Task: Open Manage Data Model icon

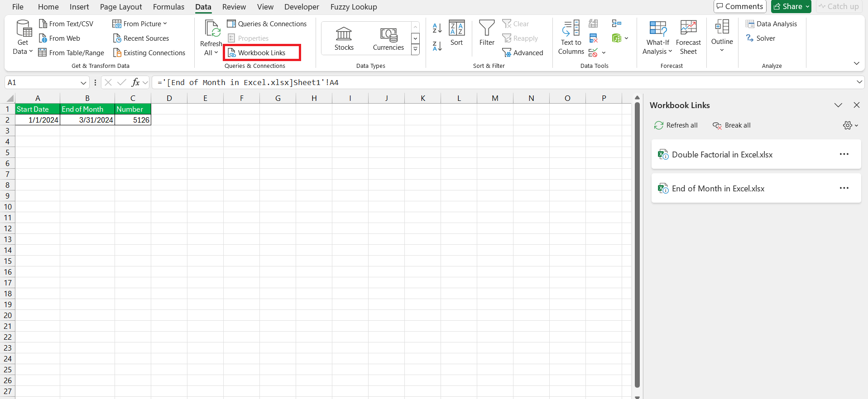Action: tap(616, 38)
